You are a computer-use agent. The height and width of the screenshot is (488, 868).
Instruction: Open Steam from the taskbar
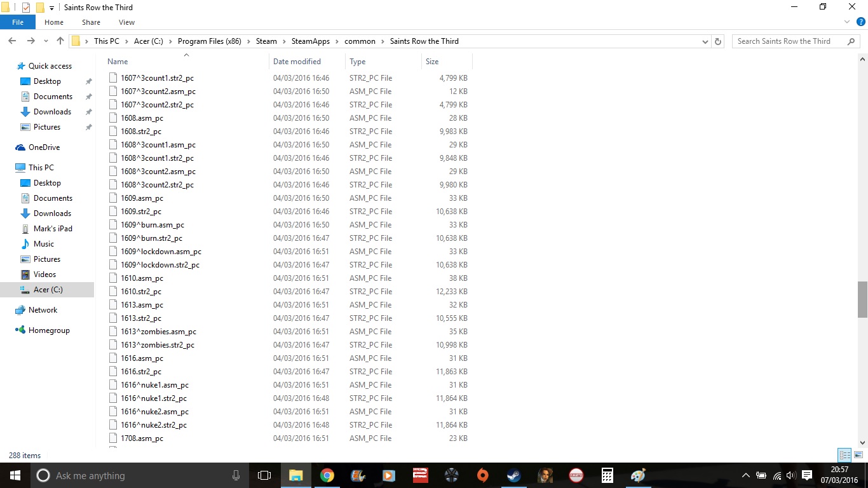tap(513, 475)
